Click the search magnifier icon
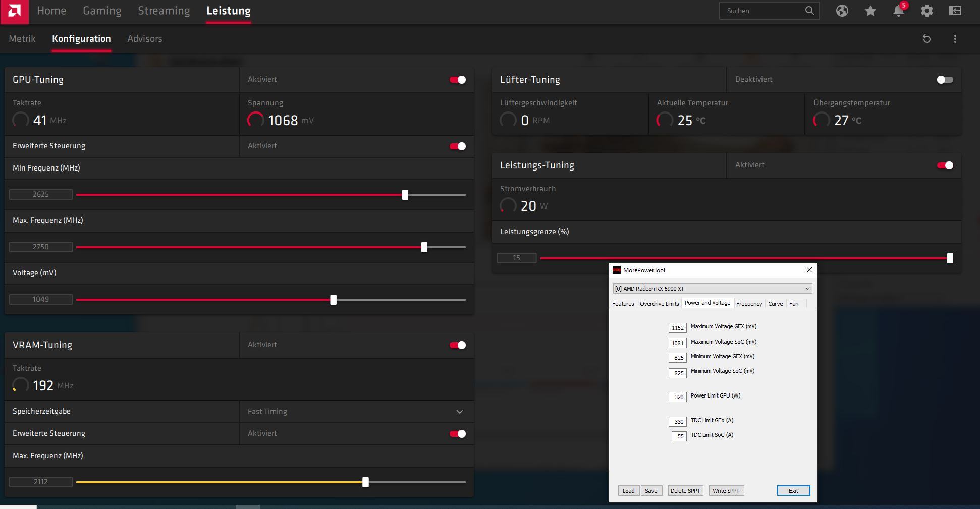Screen dimensions: 980x509 click(x=809, y=11)
